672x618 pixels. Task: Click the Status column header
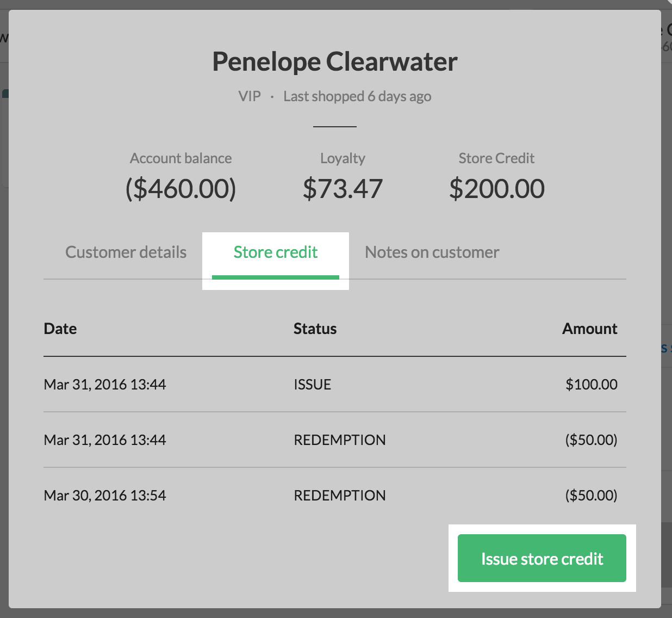pos(315,329)
